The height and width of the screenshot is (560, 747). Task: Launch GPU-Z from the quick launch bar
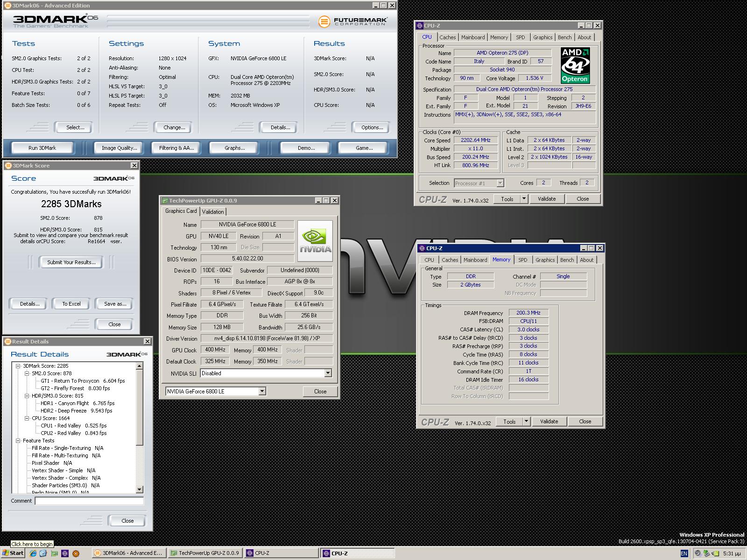point(54,553)
